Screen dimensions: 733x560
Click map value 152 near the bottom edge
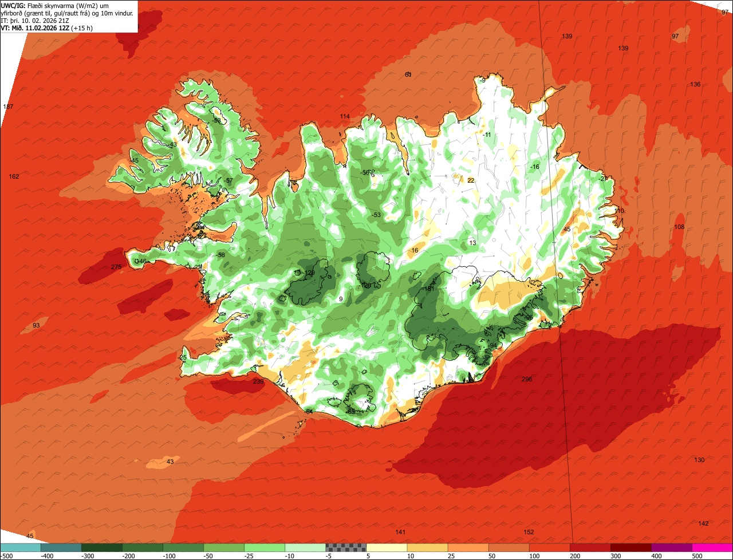pos(529,532)
